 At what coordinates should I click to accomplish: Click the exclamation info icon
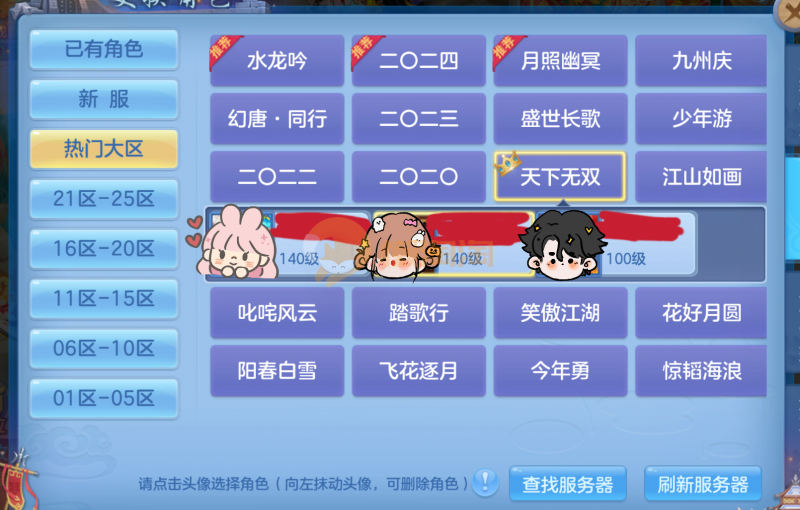pos(485,482)
